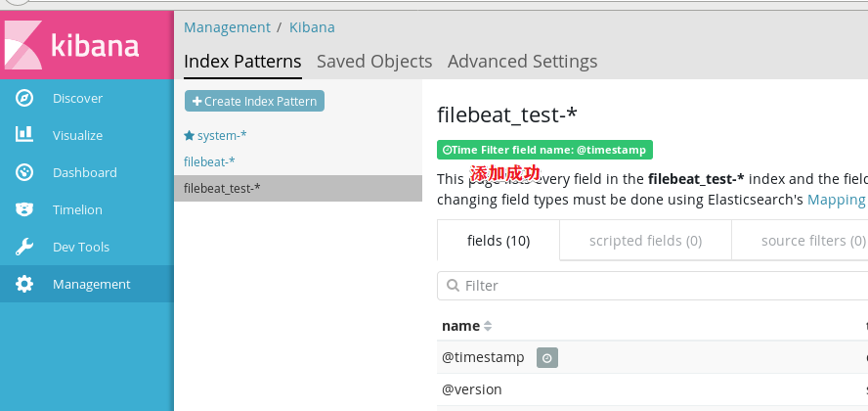Select the scripted fields (0) tab
Screen dimensions: 868x411
645,241
